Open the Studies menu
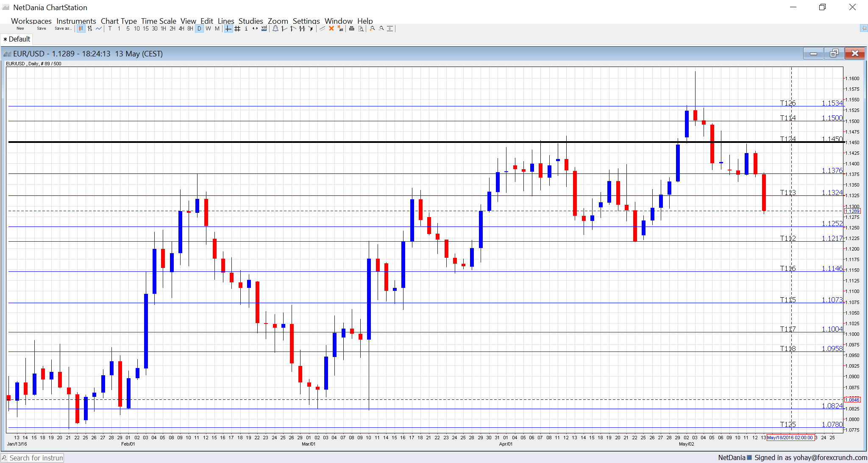This screenshot has height=463, width=868. click(x=251, y=21)
